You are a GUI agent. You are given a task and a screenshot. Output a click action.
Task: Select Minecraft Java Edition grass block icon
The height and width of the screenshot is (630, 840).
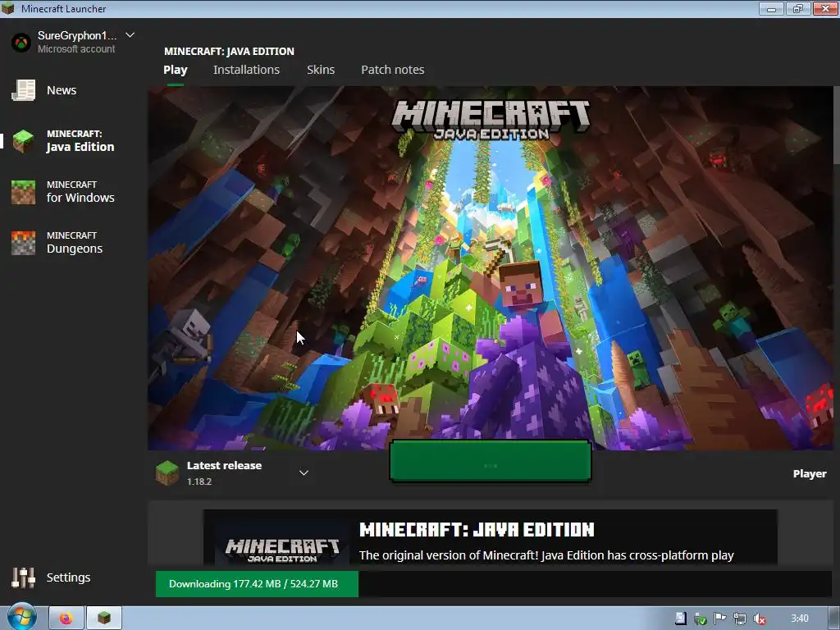(24, 141)
